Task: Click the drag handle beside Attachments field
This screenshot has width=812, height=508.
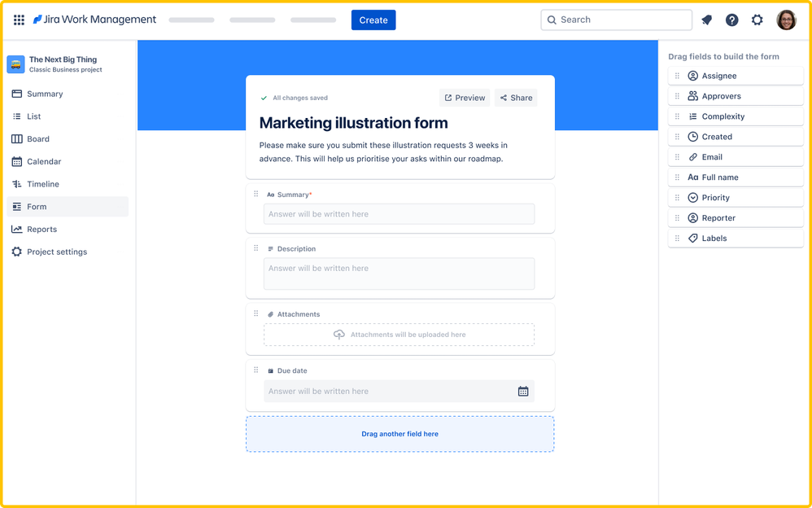Action: [255, 313]
